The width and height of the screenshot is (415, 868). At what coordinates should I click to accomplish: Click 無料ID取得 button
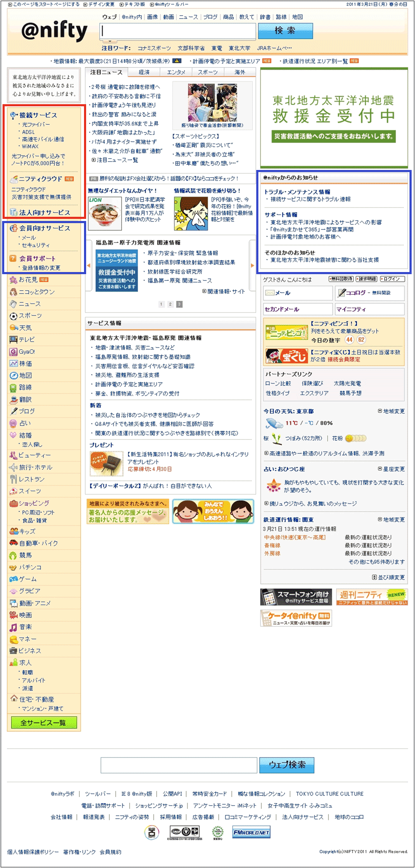(x=341, y=279)
